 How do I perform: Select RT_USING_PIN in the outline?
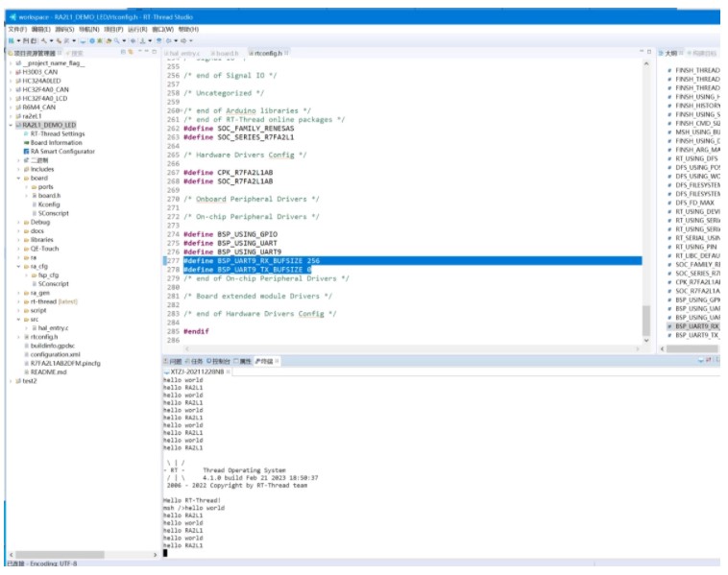[696, 247]
